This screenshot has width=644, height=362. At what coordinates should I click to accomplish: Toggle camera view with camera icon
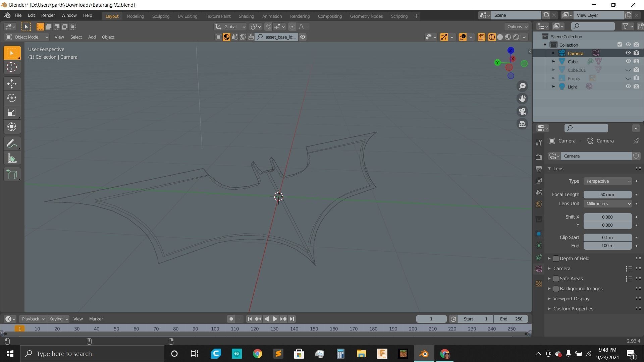pyautogui.click(x=522, y=111)
